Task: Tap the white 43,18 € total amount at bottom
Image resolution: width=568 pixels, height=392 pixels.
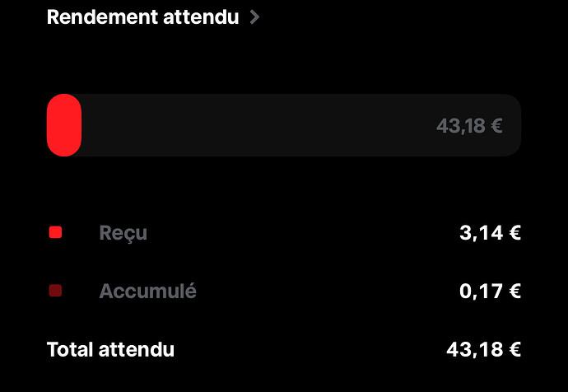Action: click(483, 350)
